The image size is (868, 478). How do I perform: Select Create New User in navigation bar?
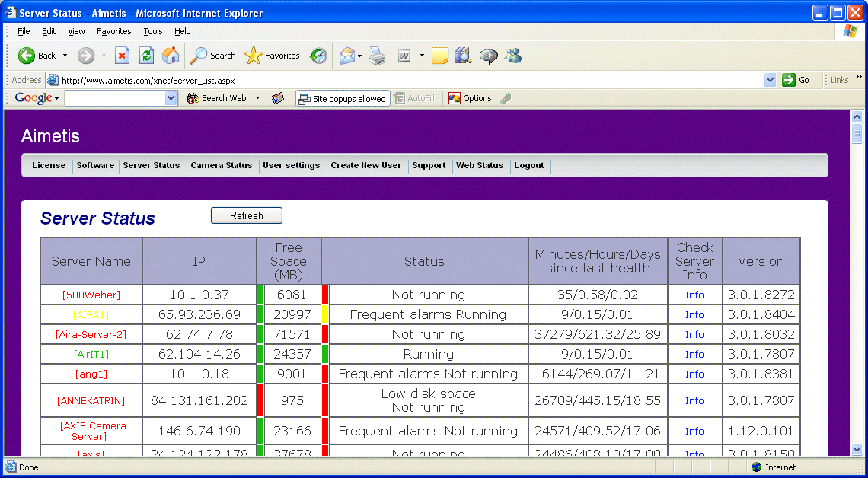pos(365,165)
